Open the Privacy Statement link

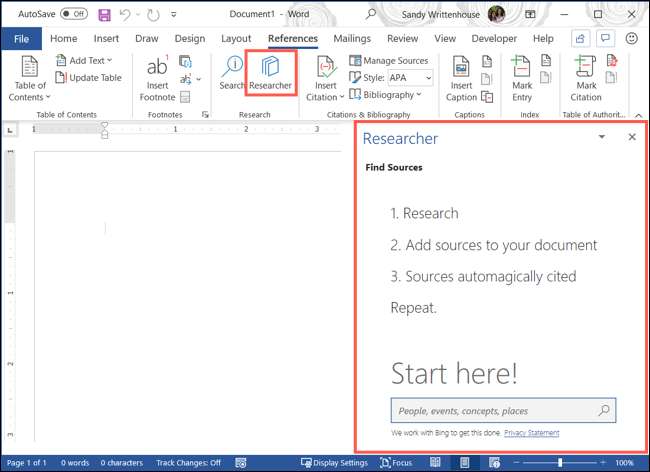coord(531,432)
